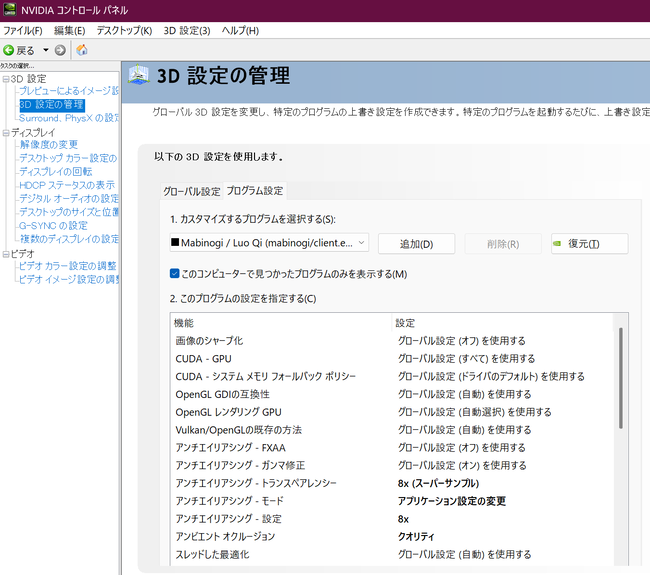Select the CUDA - GPU setting row
The width and height of the screenshot is (650, 575).
[391, 359]
